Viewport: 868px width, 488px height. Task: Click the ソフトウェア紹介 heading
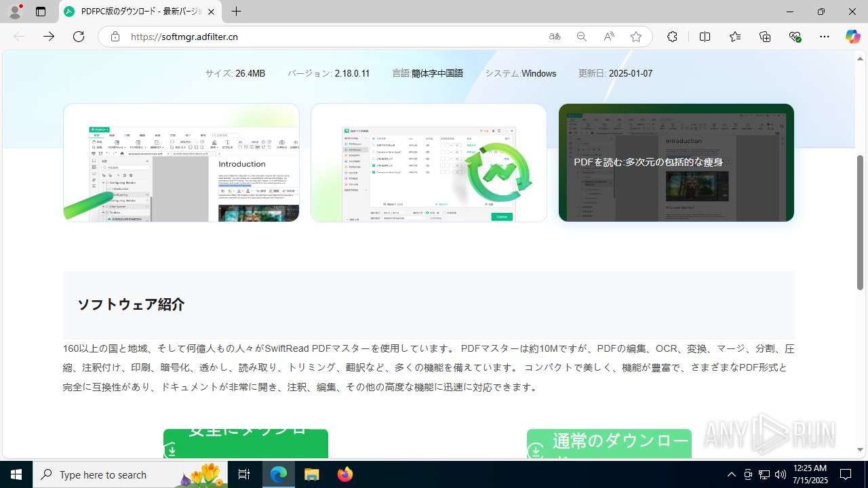point(131,304)
